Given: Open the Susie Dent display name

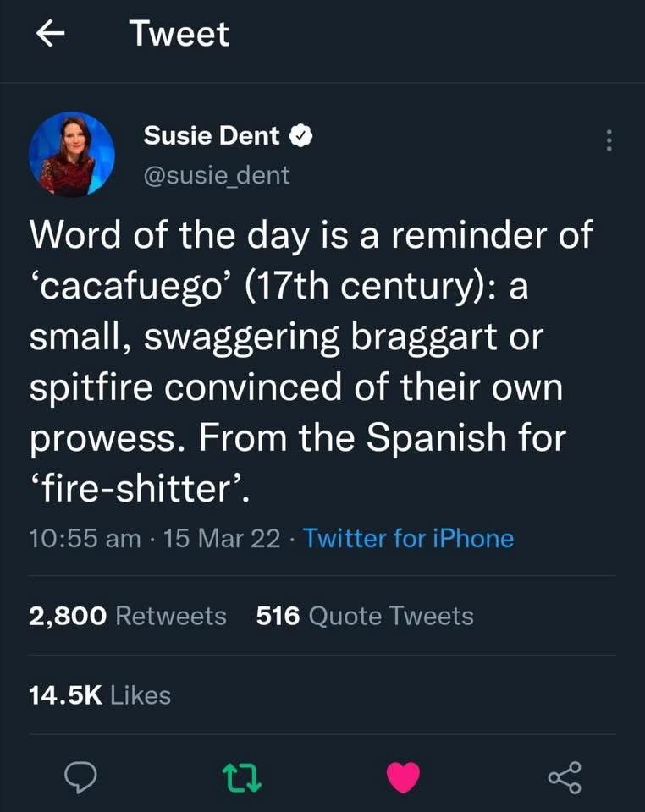Looking at the screenshot, I should pos(212,135).
